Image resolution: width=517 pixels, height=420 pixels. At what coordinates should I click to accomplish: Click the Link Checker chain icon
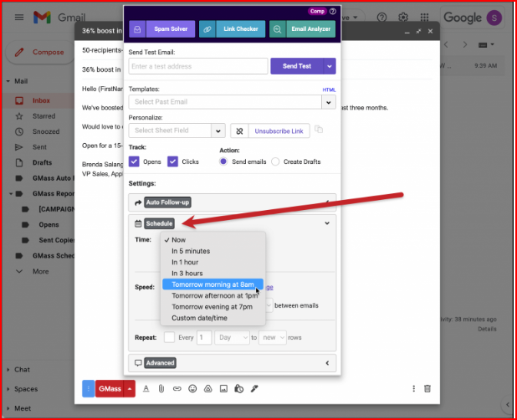(x=207, y=29)
